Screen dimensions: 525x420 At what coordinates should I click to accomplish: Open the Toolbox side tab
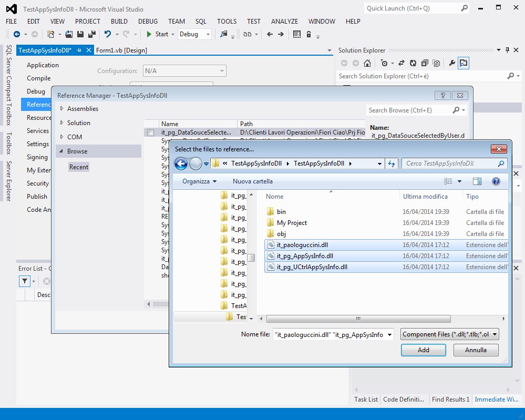coord(9,143)
